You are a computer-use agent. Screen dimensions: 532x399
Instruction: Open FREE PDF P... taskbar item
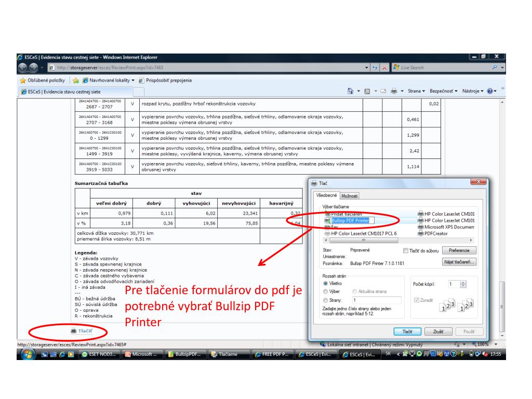[x=272, y=354]
